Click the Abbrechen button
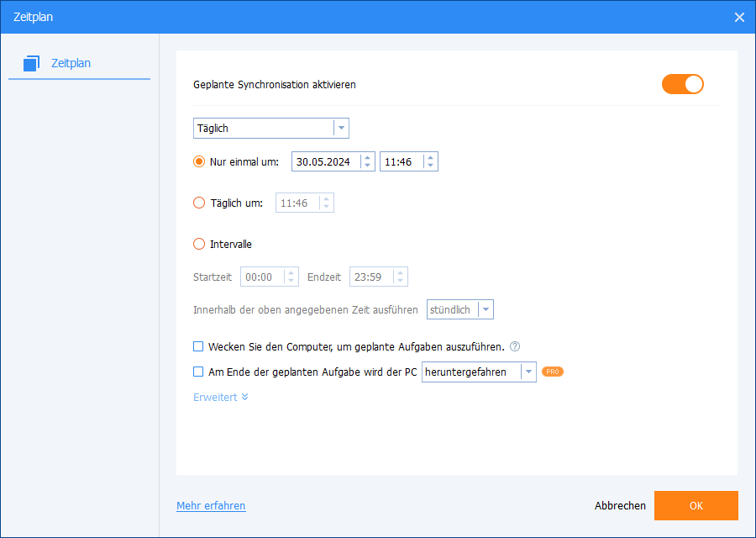 coord(620,506)
